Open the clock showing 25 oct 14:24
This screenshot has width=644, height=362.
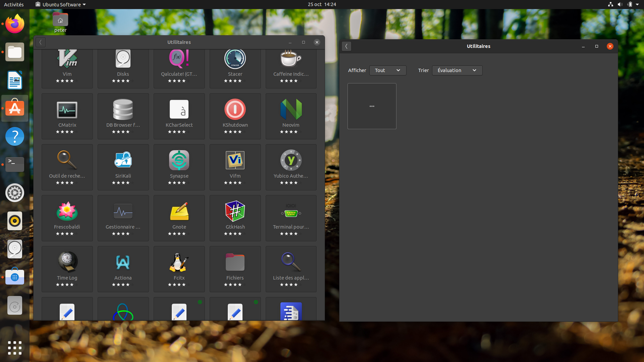322,5
